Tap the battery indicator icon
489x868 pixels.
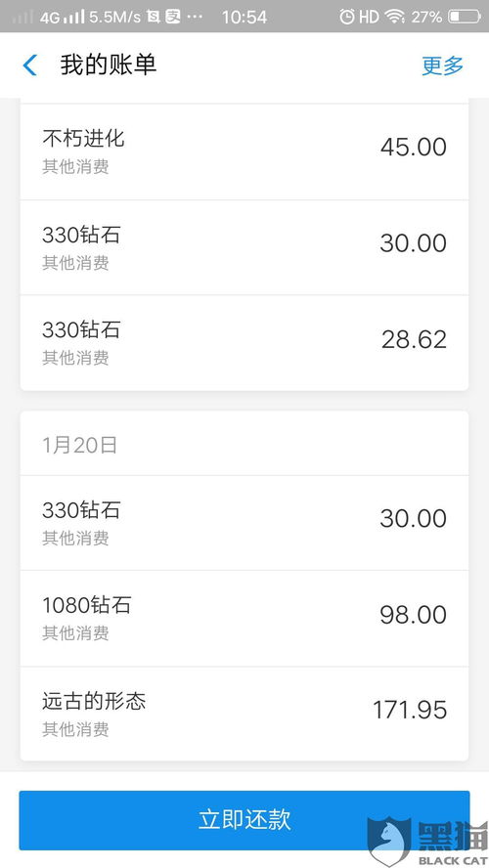click(x=465, y=17)
